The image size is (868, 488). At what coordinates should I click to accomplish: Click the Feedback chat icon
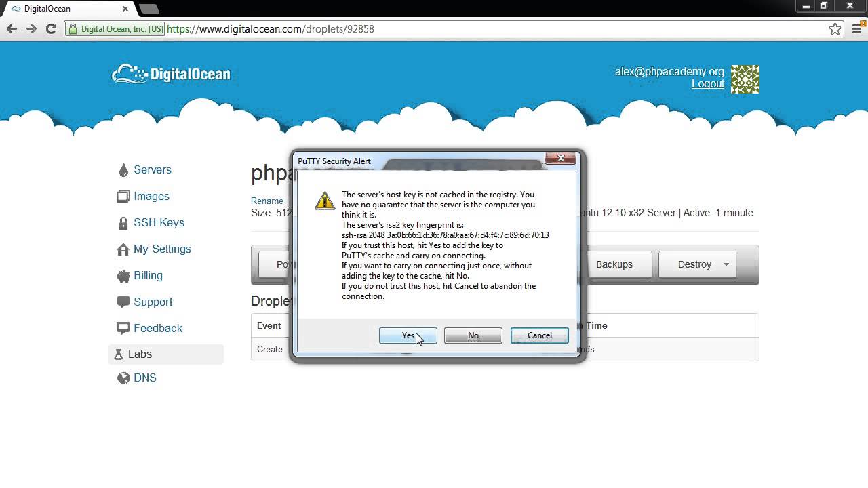point(123,329)
